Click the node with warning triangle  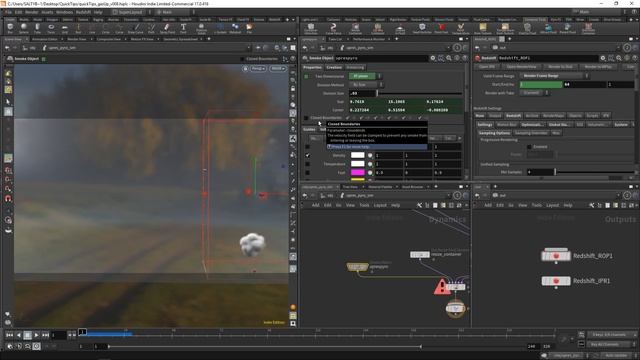[455, 287]
